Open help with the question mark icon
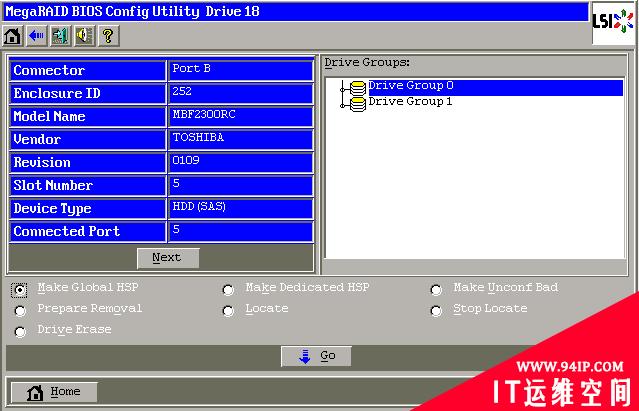The height and width of the screenshot is (411, 639). [x=108, y=36]
